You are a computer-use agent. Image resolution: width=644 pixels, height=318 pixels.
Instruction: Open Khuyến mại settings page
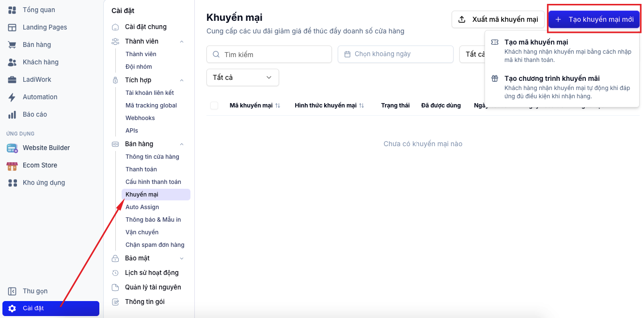156,194
